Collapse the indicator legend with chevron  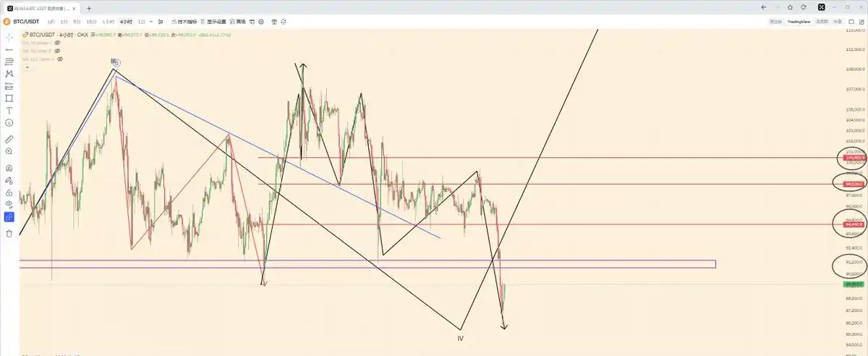pyautogui.click(x=27, y=67)
